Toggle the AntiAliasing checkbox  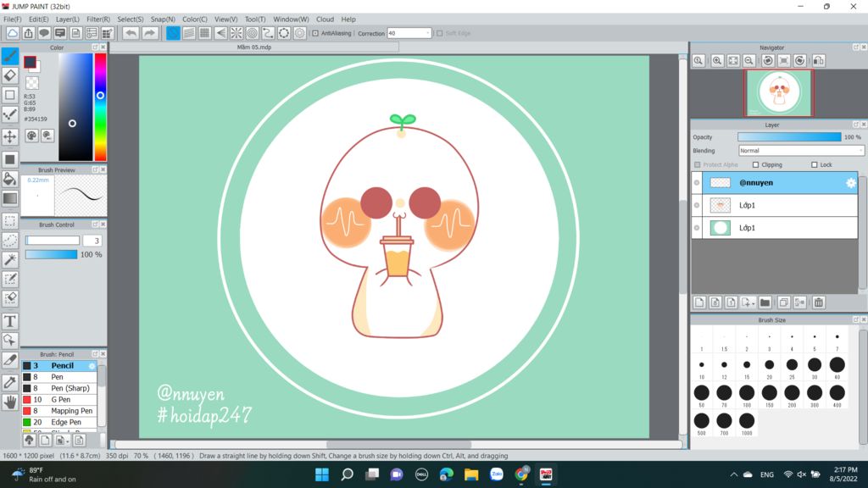click(315, 33)
